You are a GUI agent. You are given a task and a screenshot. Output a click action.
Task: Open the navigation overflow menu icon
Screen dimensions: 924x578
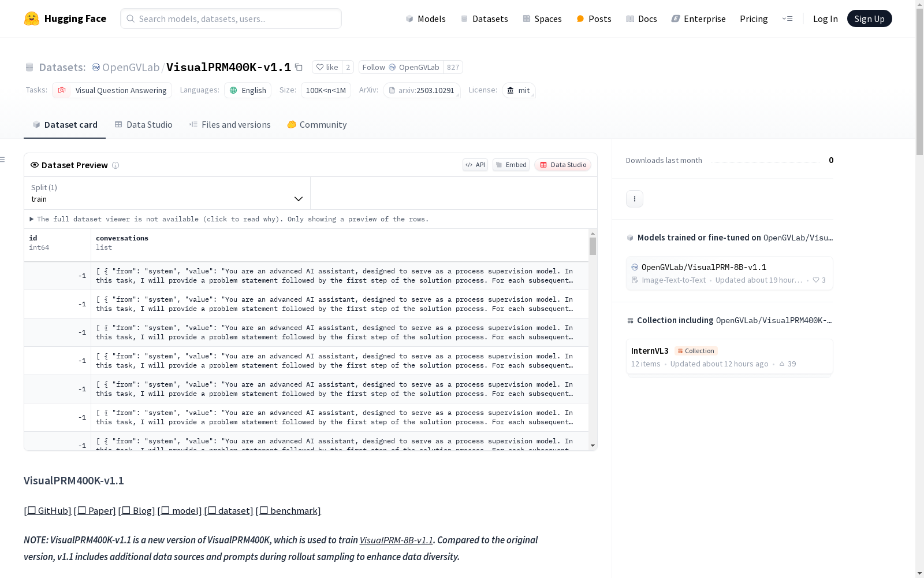(787, 18)
